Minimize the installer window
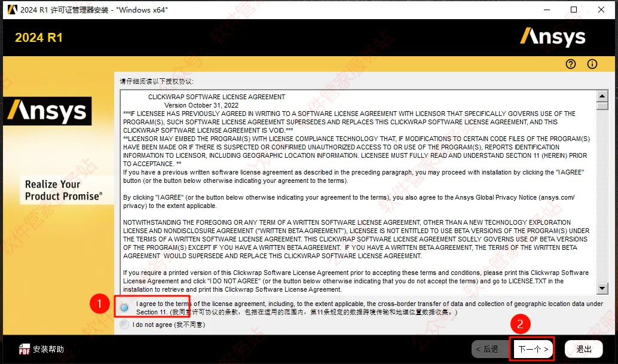Viewport: 618px width, 364px height. click(x=547, y=10)
